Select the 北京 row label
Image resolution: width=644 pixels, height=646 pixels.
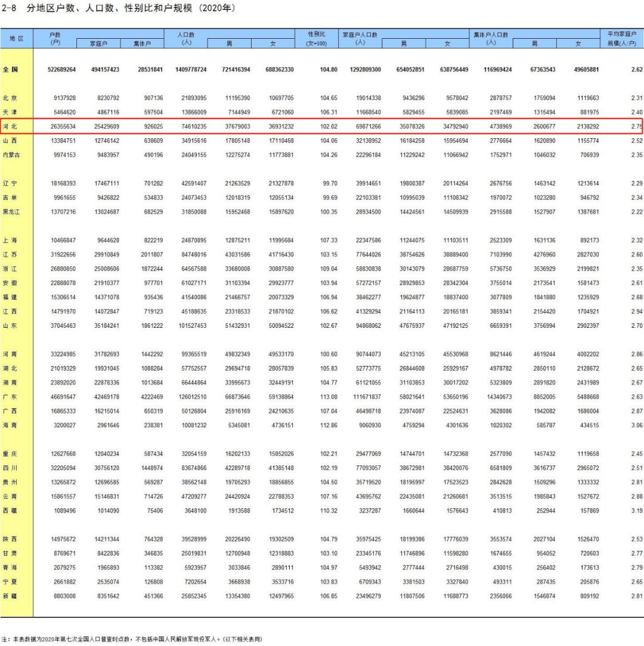coord(10,98)
